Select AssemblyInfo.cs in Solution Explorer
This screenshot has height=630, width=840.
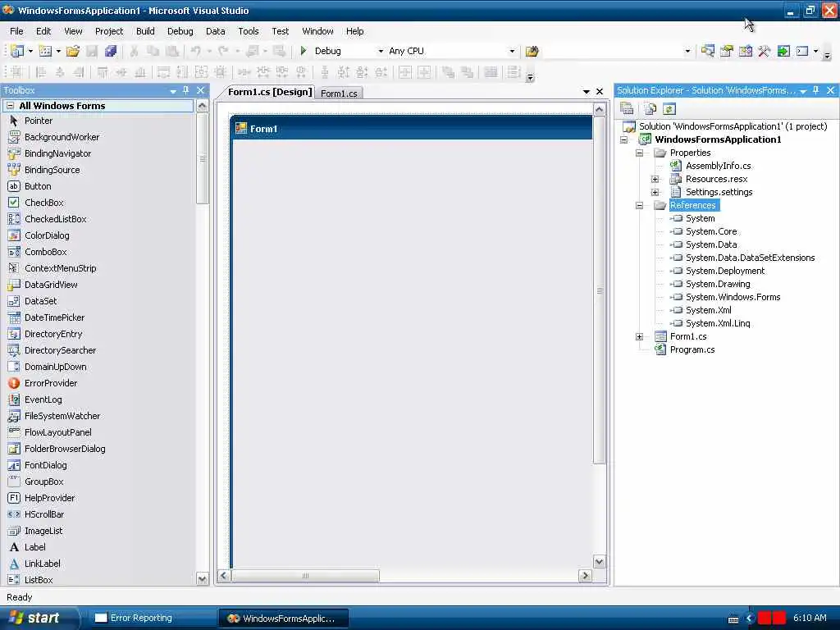[x=718, y=166]
